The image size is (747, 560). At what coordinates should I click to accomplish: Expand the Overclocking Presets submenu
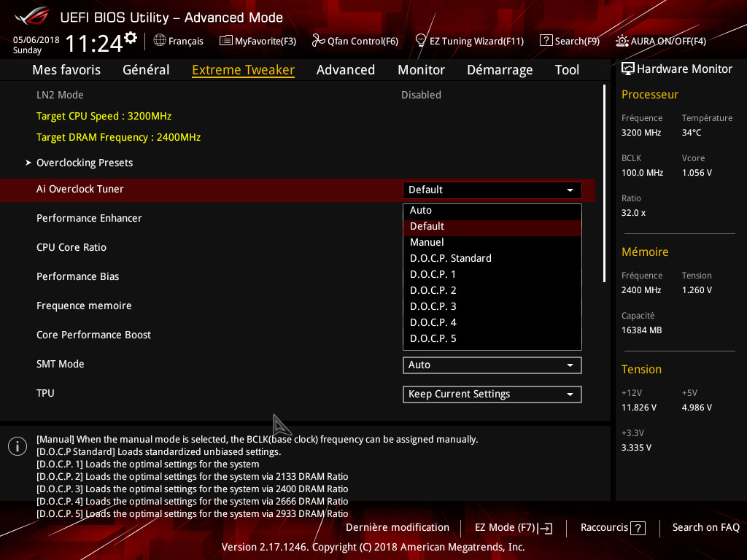[x=85, y=163]
